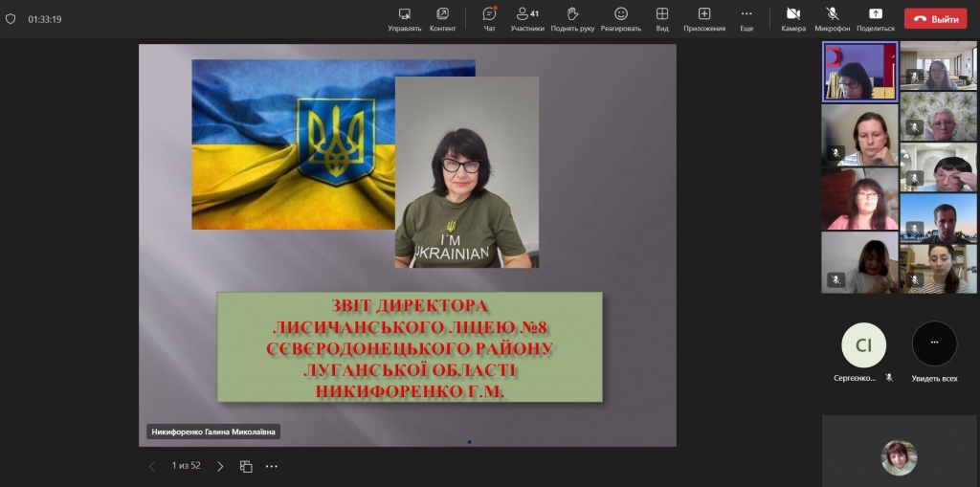The image size is (980, 487).
Task: Open slide more options ellipsis
Action: (271, 466)
